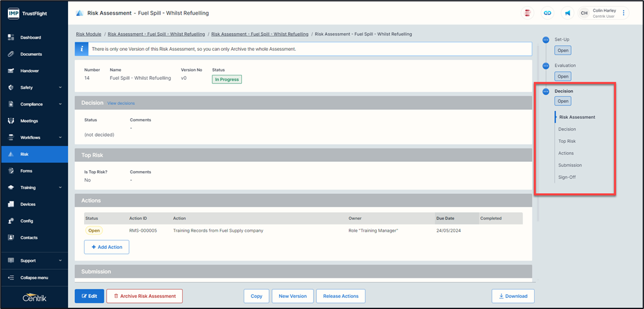Open the Devices icon in the sidebar
This screenshot has height=309, width=644.
(x=11, y=204)
